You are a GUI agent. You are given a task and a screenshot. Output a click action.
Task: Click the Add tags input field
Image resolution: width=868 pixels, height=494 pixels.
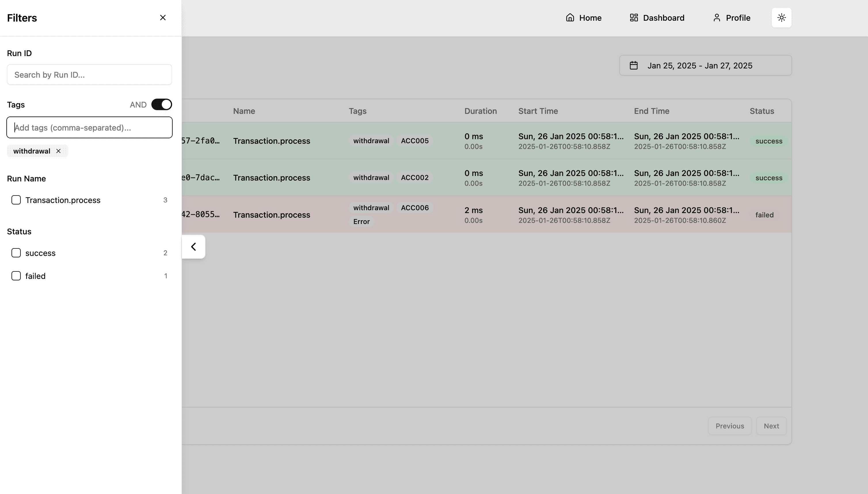[x=89, y=128]
